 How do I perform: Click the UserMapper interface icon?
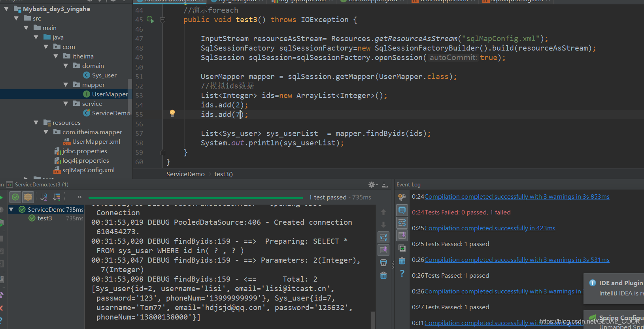(87, 94)
